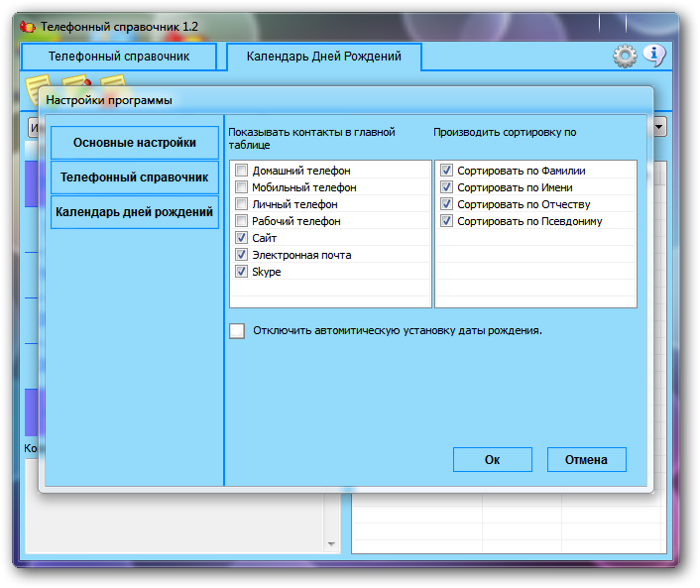The width and height of the screenshot is (700, 588).
Task: Click the Отмена button
Action: click(x=587, y=460)
